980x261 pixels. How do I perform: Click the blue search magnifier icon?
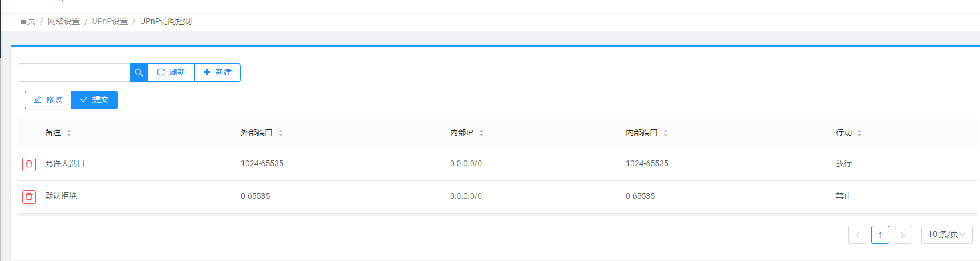(x=139, y=73)
